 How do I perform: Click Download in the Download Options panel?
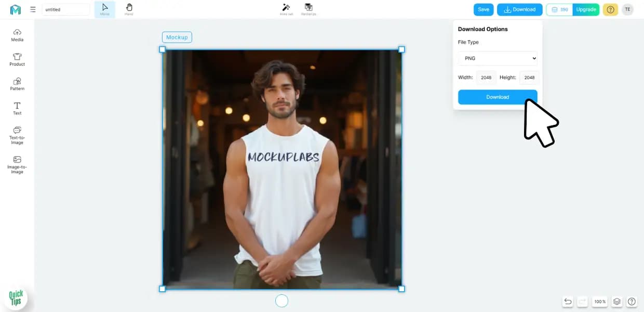[x=498, y=97]
